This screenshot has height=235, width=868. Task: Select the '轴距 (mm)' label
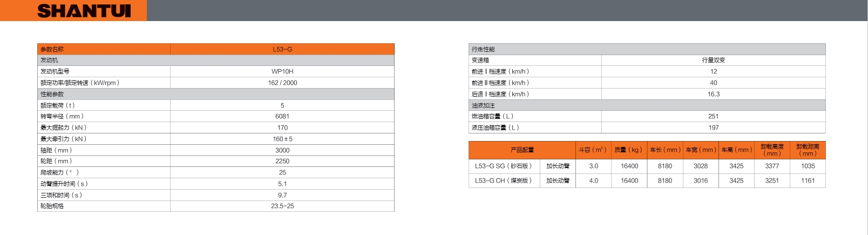point(56,150)
